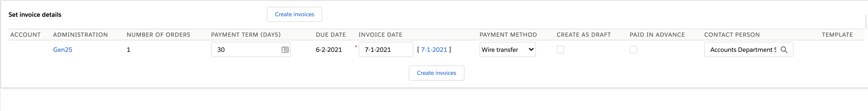Enable the Create as Draft checkbox
Viewport: 868px width, 111px height.
coord(560,50)
